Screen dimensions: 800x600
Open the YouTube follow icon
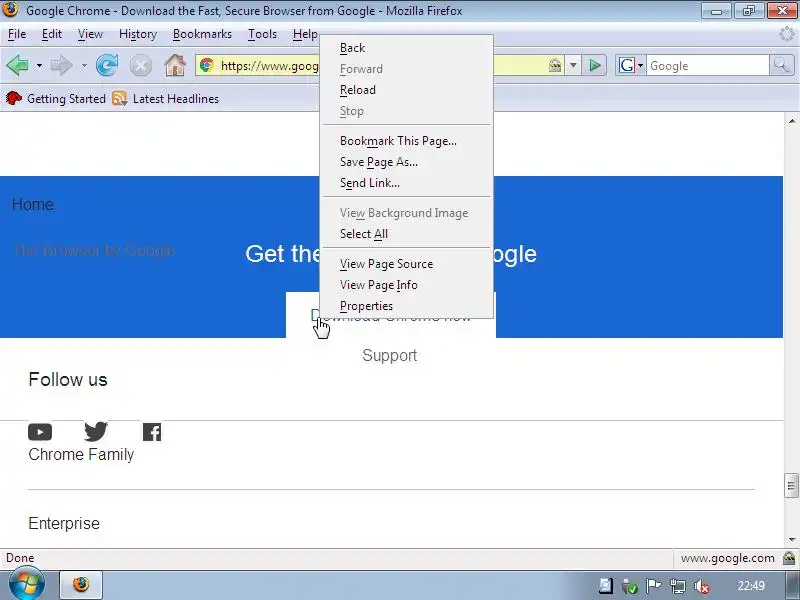(40, 432)
